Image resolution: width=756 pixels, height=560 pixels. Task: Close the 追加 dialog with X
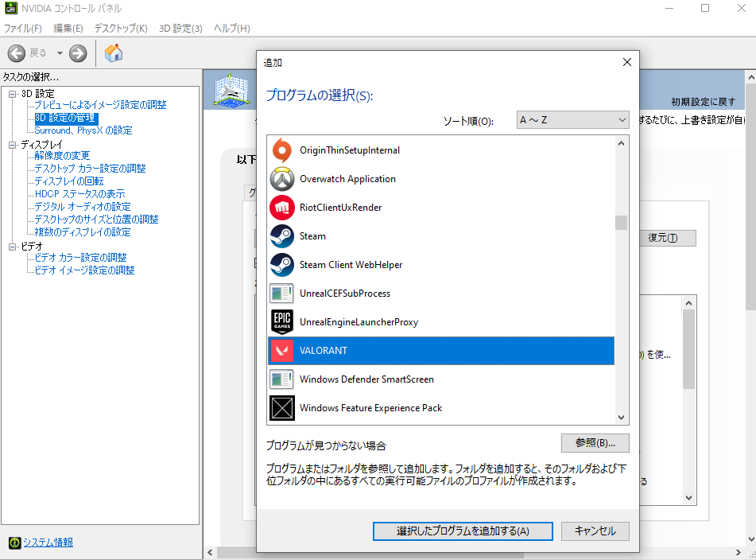coord(626,62)
